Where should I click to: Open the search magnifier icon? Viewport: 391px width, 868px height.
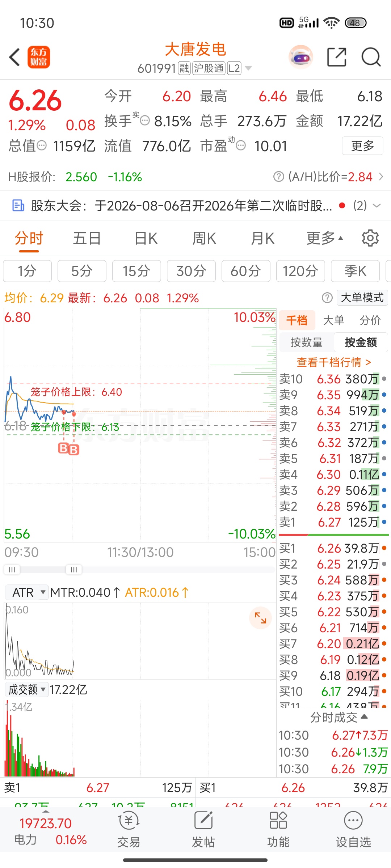coord(371,57)
